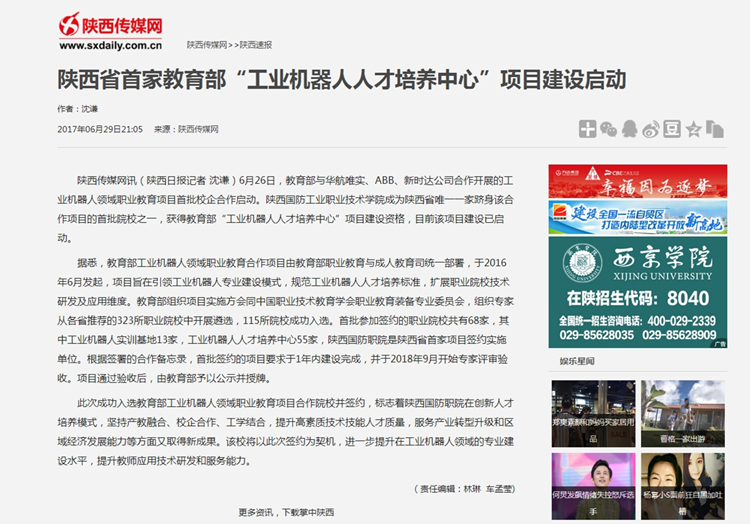Click the 更多资讯，下载掌中陕西 link
This screenshot has height=524, width=750.
(286, 512)
